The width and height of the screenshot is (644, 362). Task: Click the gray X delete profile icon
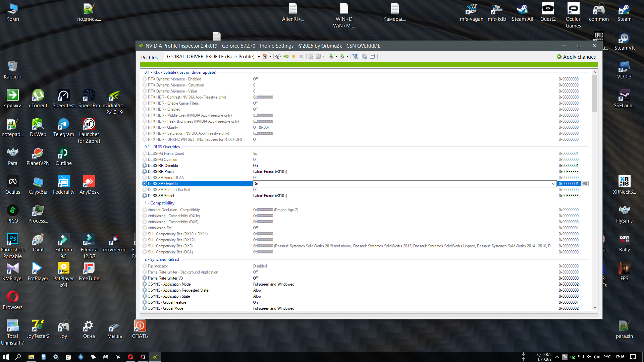(x=301, y=57)
